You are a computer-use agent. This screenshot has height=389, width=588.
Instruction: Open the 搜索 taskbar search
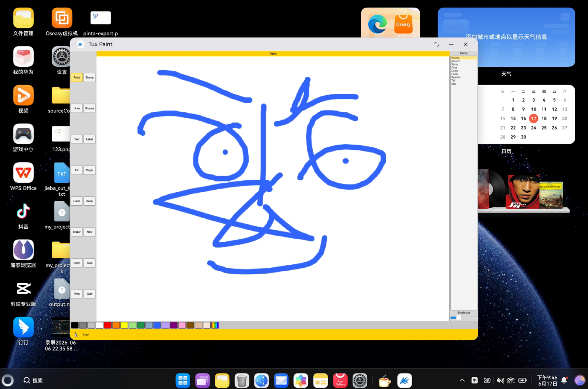[33, 380]
